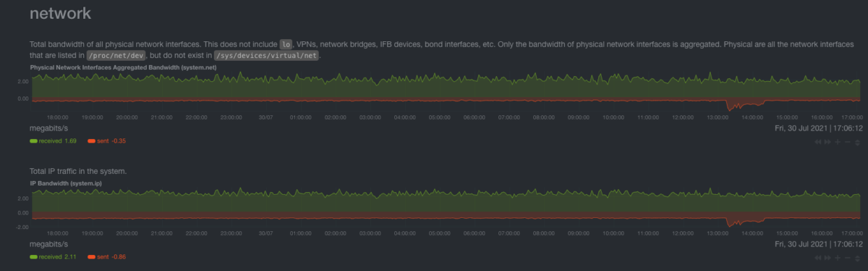Screen dimensions: 868x271
Task: Click 30/07 date marker on IP Bandwidth chart
Action: pos(265,233)
